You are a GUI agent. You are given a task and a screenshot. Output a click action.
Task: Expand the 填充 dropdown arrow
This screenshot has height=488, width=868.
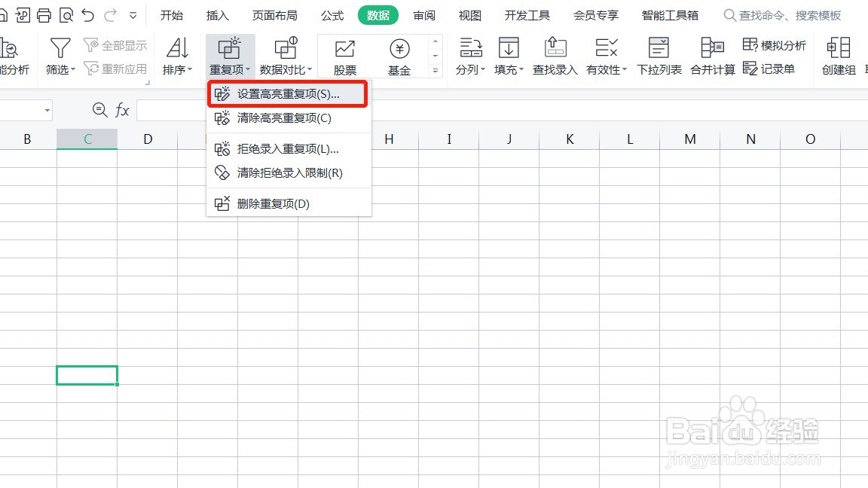[521, 70]
